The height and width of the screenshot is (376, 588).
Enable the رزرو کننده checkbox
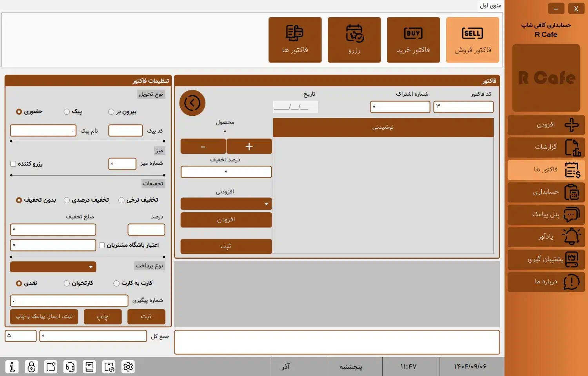pyautogui.click(x=13, y=164)
